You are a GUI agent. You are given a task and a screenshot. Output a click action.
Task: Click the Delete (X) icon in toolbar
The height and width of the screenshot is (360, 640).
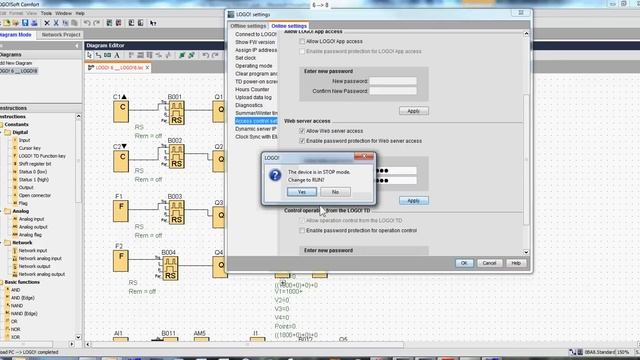point(47,23)
